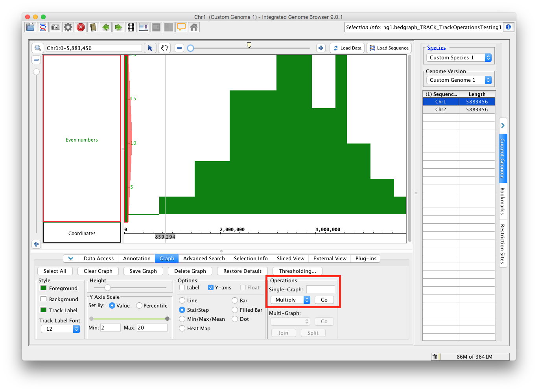Click the orange speech bubble icon
This screenshot has height=392, width=538.
tap(181, 27)
